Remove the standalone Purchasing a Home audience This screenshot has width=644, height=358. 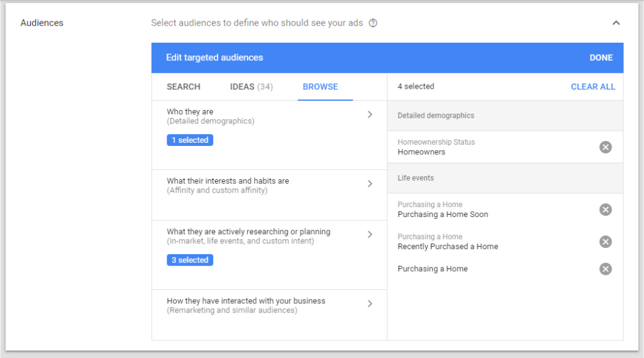(606, 269)
